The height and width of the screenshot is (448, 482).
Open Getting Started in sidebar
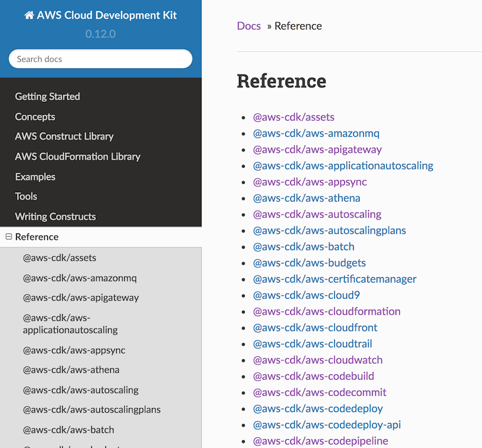click(x=47, y=96)
